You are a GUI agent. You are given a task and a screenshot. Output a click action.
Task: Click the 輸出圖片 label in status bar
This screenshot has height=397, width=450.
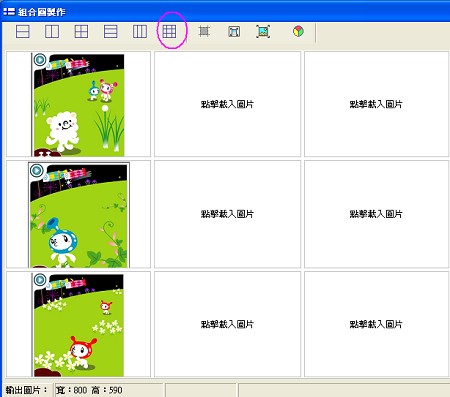click(26, 390)
